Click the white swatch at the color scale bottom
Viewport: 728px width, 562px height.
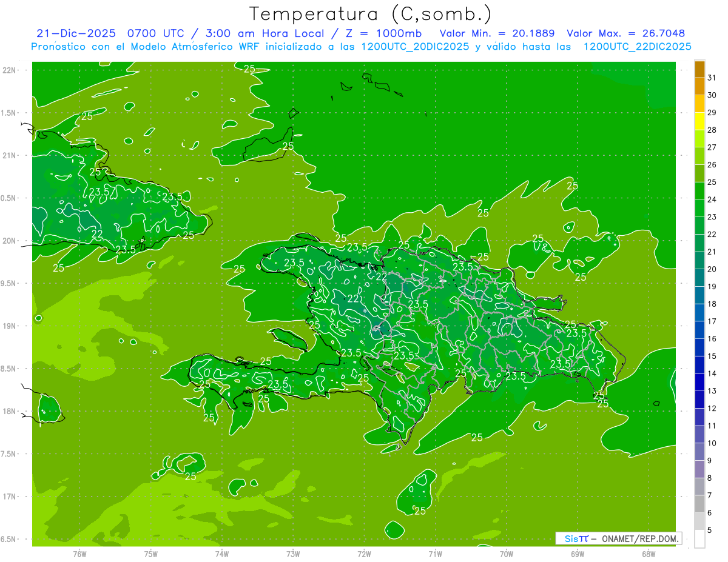(x=699, y=538)
